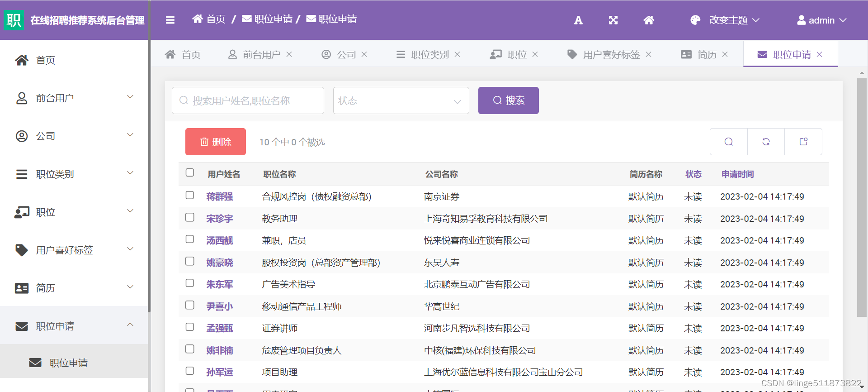
Task: Check the row for 蒋群强
Action: pyautogui.click(x=190, y=195)
